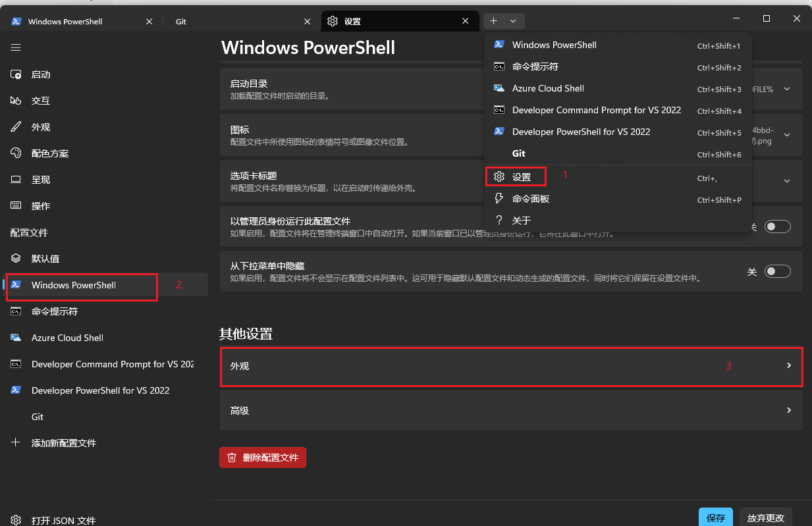Viewport: 812px width, 526px height.
Task: Open the 操作 actions settings page
Action: [41, 206]
